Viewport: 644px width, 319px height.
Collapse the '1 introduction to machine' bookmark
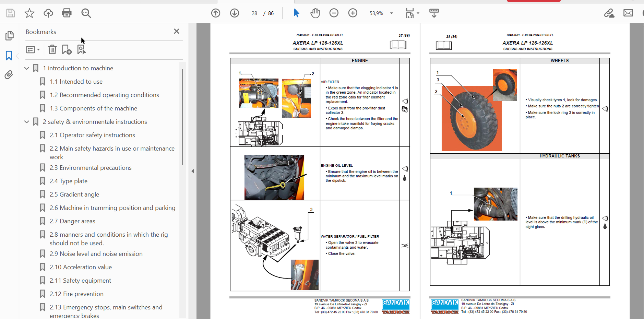(x=27, y=68)
